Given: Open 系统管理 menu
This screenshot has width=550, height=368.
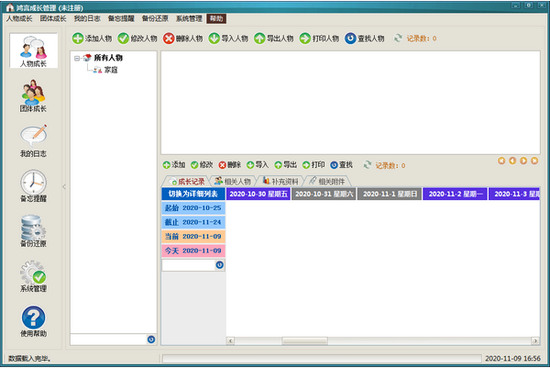Looking at the screenshot, I should pos(189,19).
